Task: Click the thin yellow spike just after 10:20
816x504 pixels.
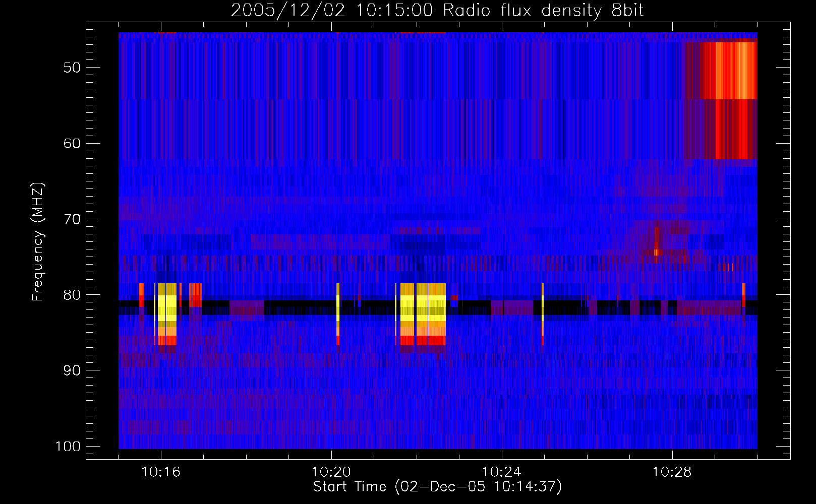Action: coord(338,314)
